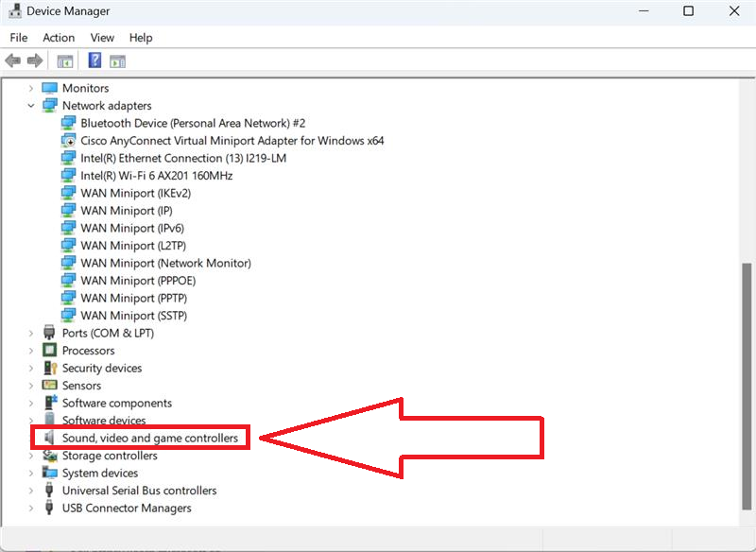
Task: Click the Network adapters category icon
Action: pos(50,105)
